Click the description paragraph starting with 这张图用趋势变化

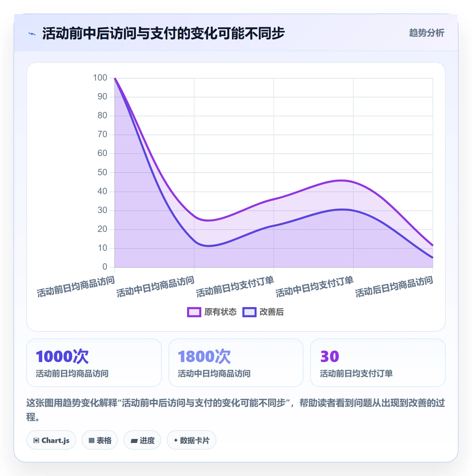[x=236, y=410]
